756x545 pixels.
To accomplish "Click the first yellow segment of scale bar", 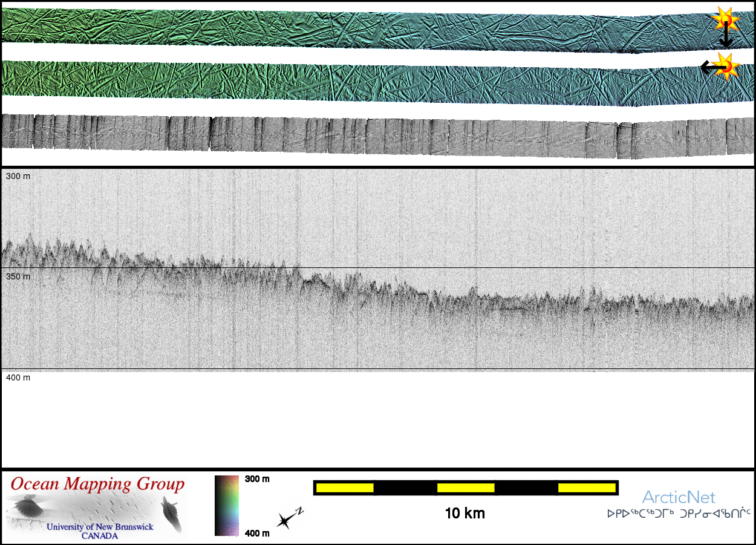I will tap(344, 488).
